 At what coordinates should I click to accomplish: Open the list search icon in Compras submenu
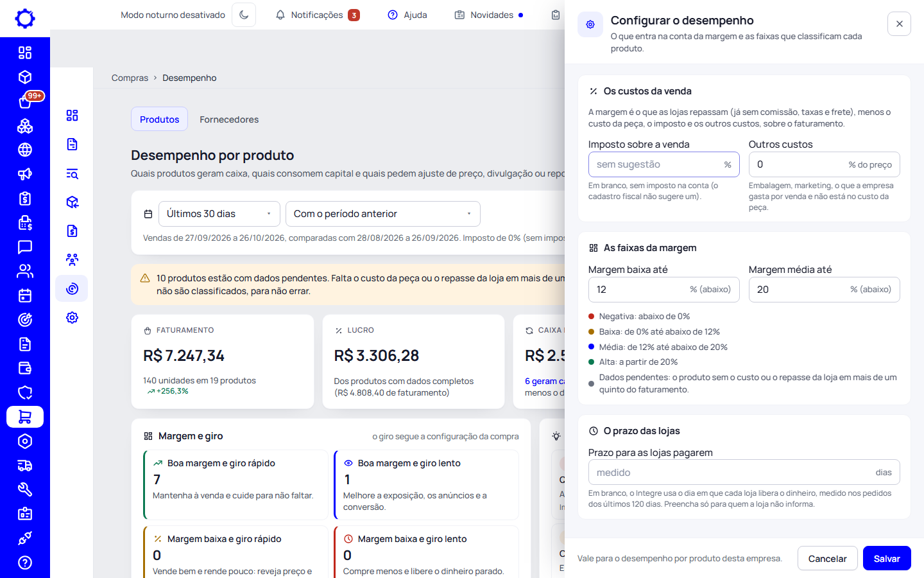point(72,173)
